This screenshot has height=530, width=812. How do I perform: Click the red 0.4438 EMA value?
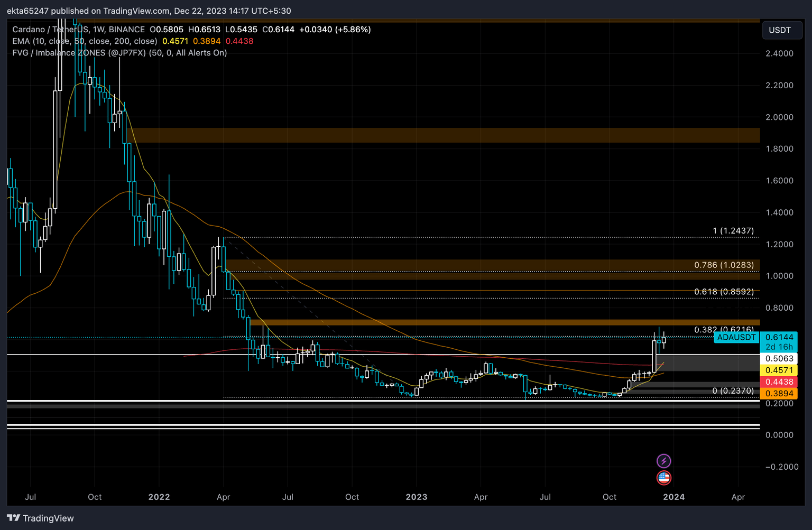(779, 382)
